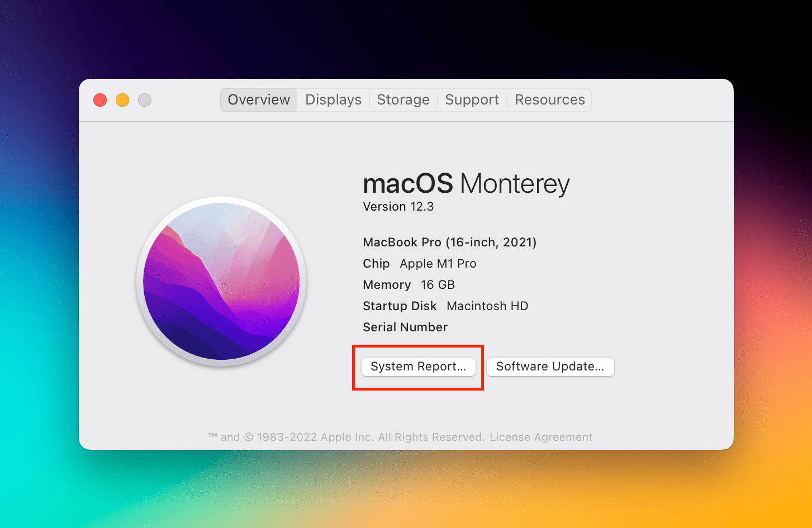The width and height of the screenshot is (812, 528).
Task: Click the Serial Number label
Action: (x=405, y=327)
